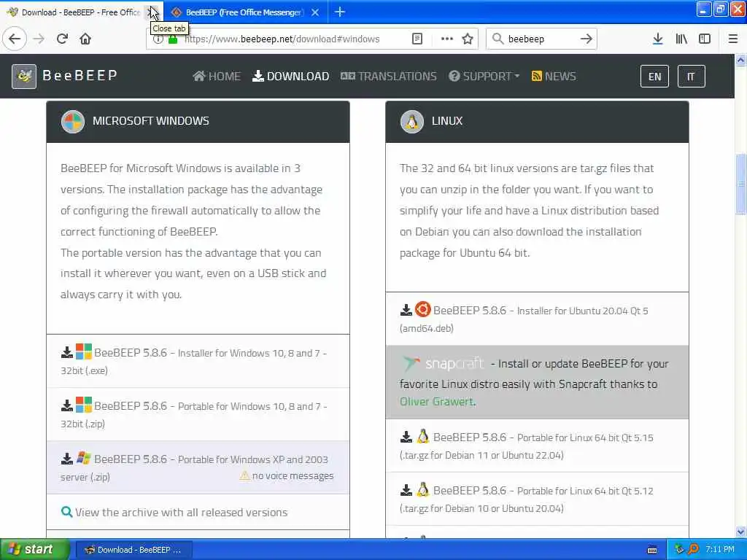747x560 pixels.
Task: Click download icon for Windows portable 32bit zip
Action: [66, 405]
